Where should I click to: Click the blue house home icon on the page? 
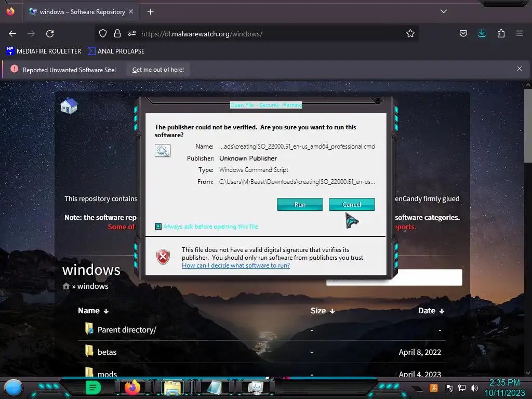(69, 105)
